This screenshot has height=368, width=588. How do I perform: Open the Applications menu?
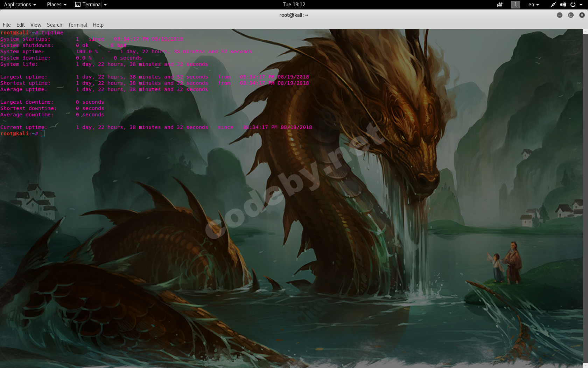pyautogui.click(x=20, y=5)
